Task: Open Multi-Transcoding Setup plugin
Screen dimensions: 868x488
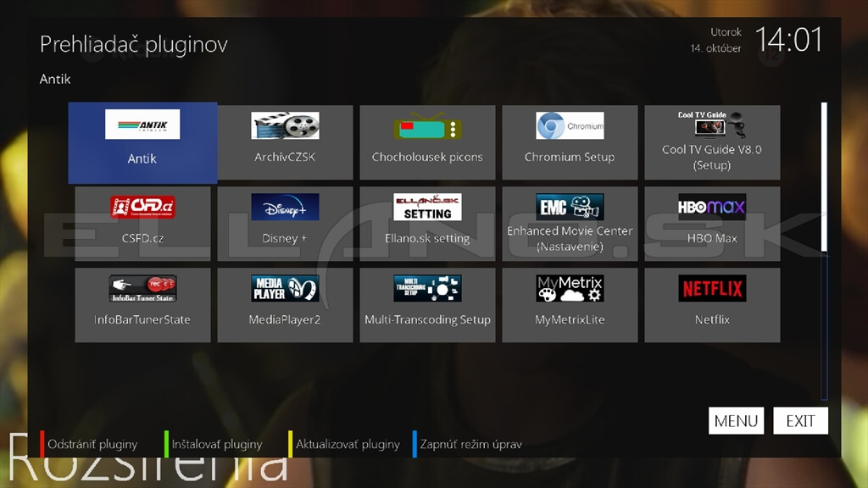Action: [427, 305]
